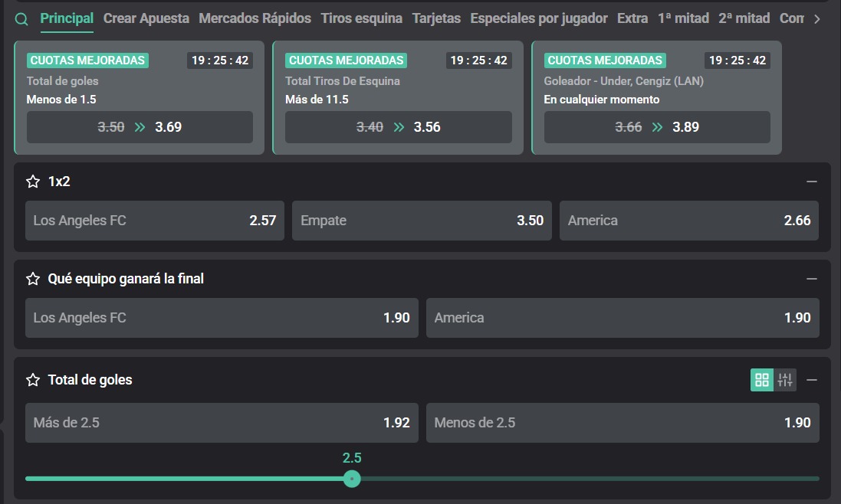View Especiales por jugador tab
This screenshot has width=841, height=504.
[538, 18]
